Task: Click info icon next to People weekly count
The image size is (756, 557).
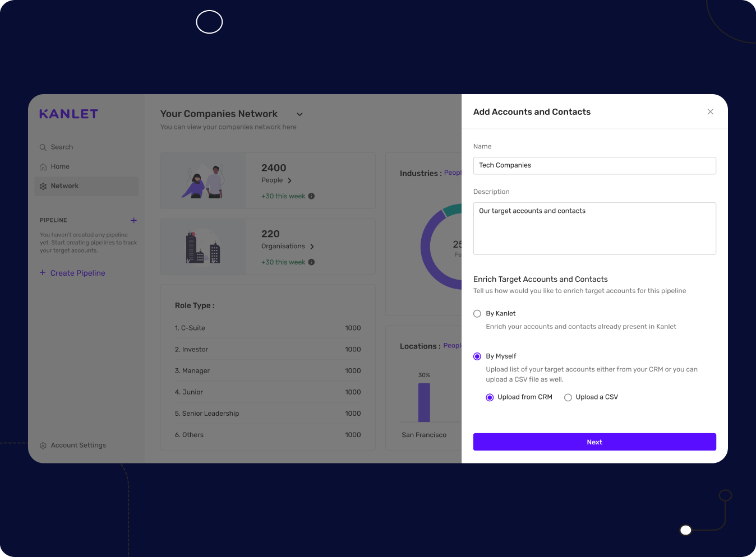Action: (x=311, y=196)
